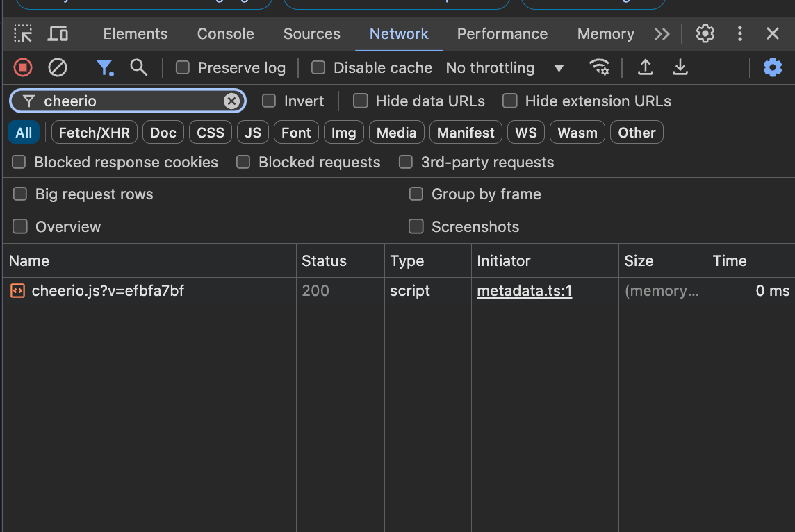The width and height of the screenshot is (795, 532).
Task: Open the Elements panel
Action: (135, 33)
